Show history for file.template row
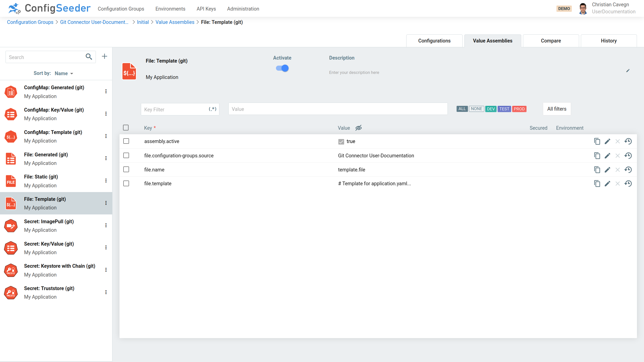Image resolution: width=644 pixels, height=362 pixels. pos(628,184)
